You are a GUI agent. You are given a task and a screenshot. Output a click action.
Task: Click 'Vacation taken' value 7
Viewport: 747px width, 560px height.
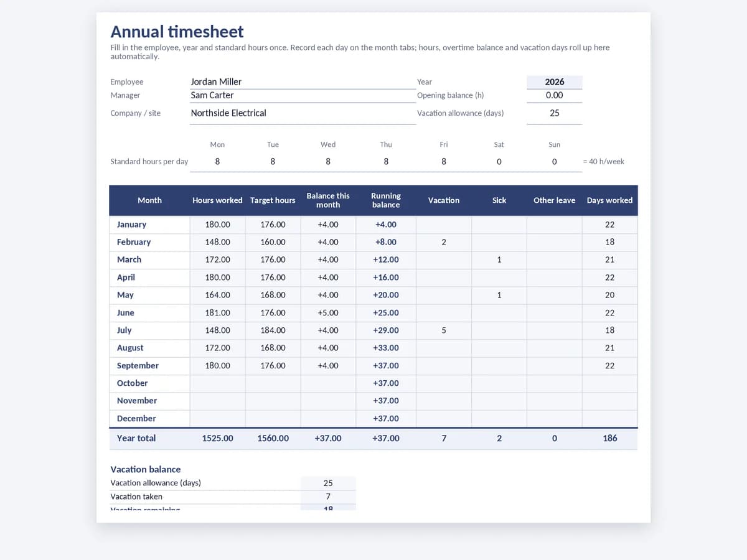point(328,497)
